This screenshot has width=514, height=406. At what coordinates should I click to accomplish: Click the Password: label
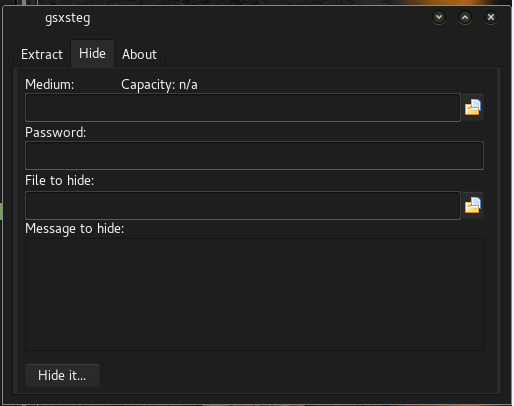pos(56,133)
